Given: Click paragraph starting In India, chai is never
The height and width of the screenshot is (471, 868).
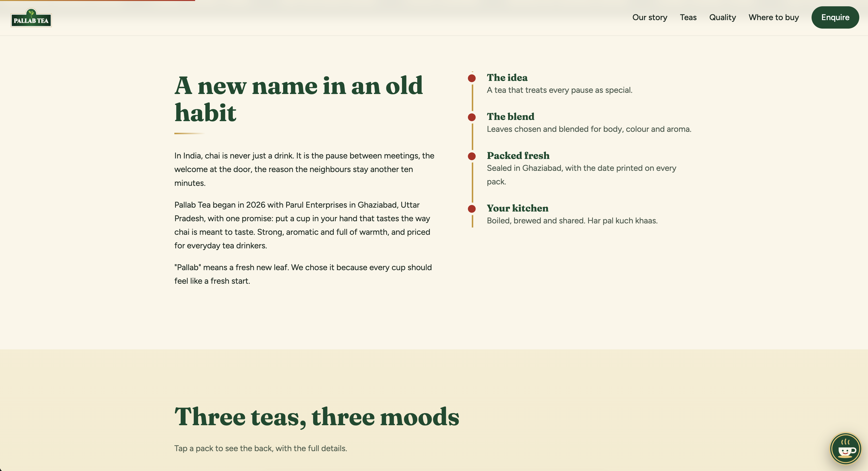Looking at the screenshot, I should [x=304, y=169].
